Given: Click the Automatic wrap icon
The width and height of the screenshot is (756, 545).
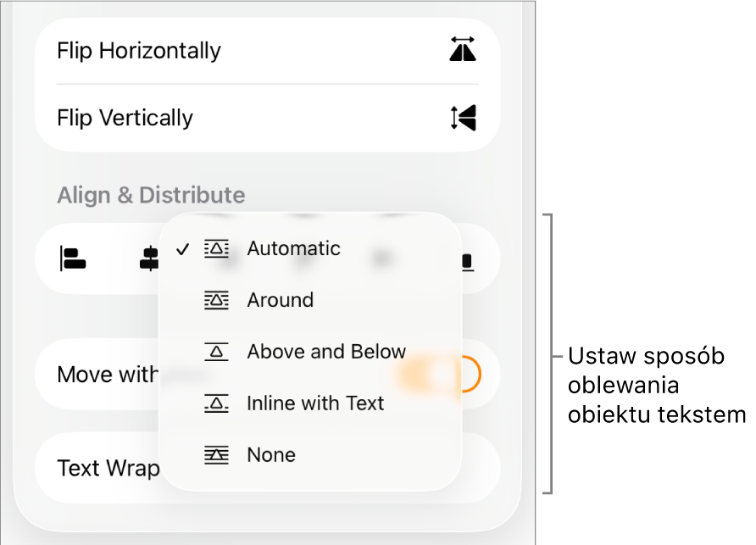Looking at the screenshot, I should (216, 249).
